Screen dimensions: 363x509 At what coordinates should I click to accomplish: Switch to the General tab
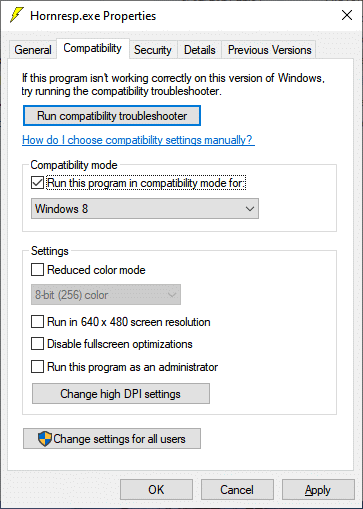(x=33, y=50)
